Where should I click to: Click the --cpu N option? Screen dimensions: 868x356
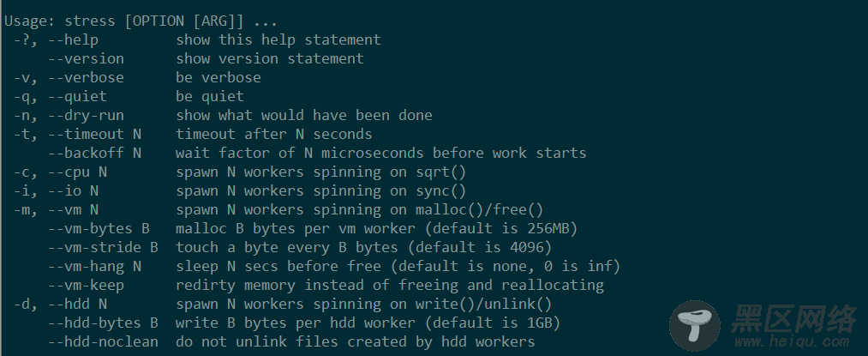(77, 172)
